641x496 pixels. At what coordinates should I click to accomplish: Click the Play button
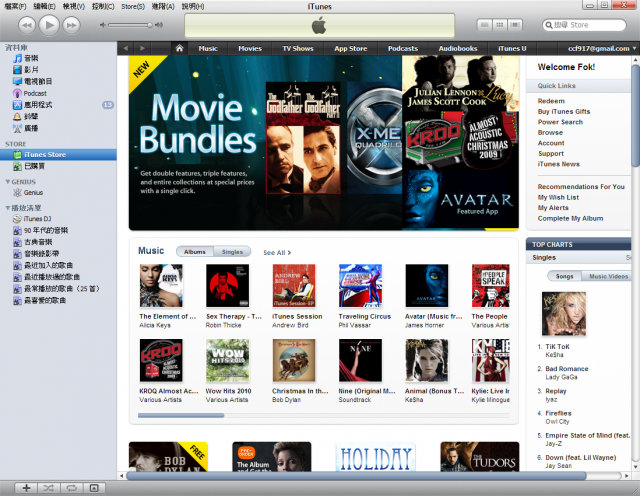tap(49, 25)
